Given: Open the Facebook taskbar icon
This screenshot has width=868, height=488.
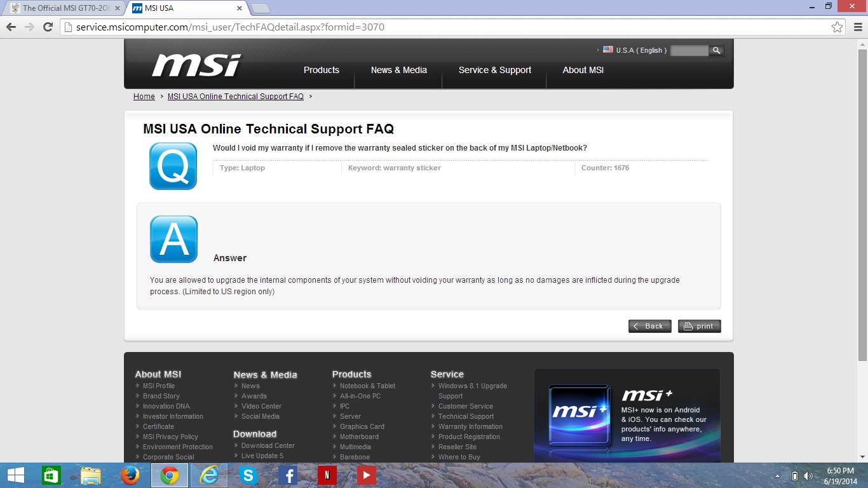Looking at the screenshot, I should [288, 475].
